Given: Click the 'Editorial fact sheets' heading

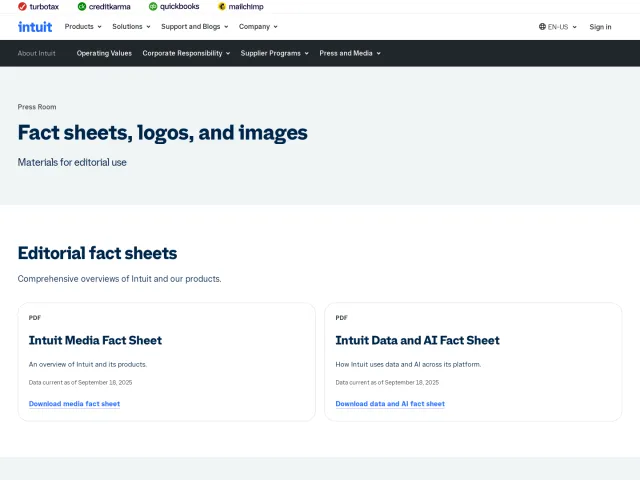Looking at the screenshot, I should coord(97,253).
